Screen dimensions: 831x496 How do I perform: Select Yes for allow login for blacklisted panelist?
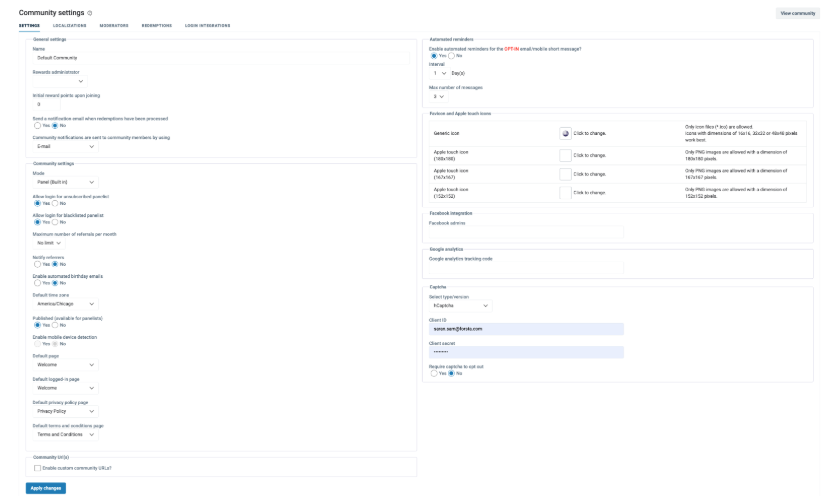37,222
